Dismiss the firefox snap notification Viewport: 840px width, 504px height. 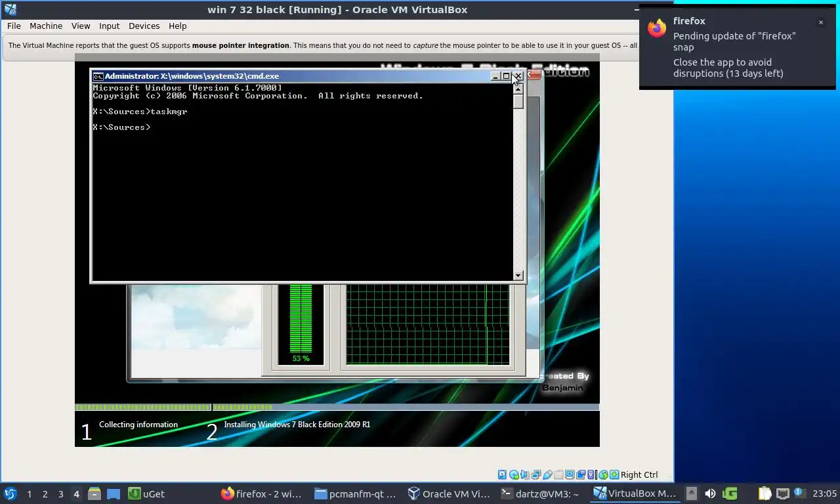pyautogui.click(x=820, y=22)
